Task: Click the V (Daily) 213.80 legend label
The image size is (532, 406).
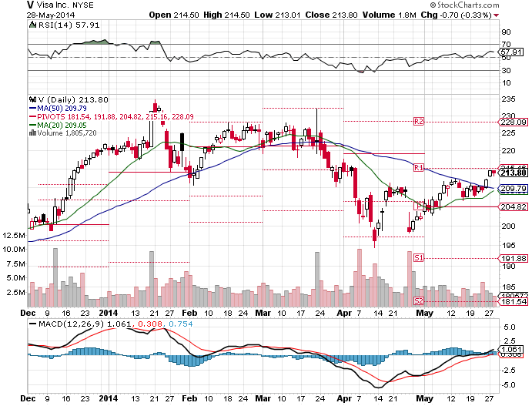Action: pos(73,99)
